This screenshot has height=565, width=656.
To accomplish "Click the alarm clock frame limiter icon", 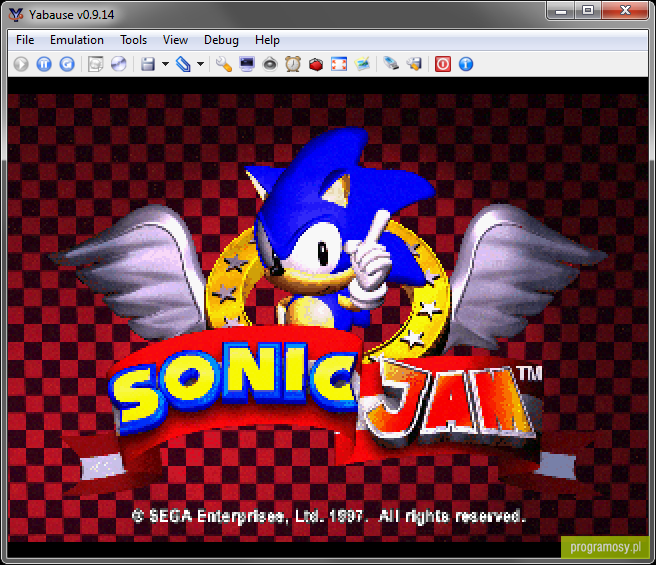I will tap(293, 64).
